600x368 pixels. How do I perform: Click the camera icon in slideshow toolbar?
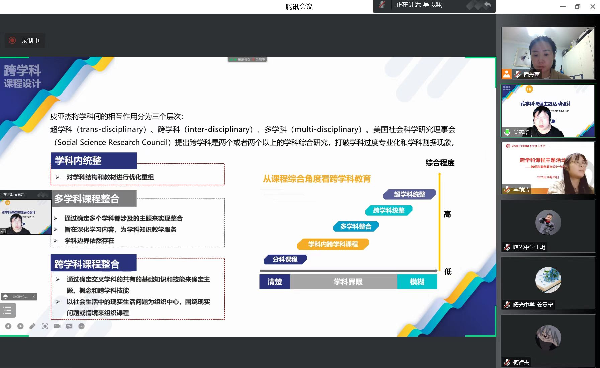[57, 326]
